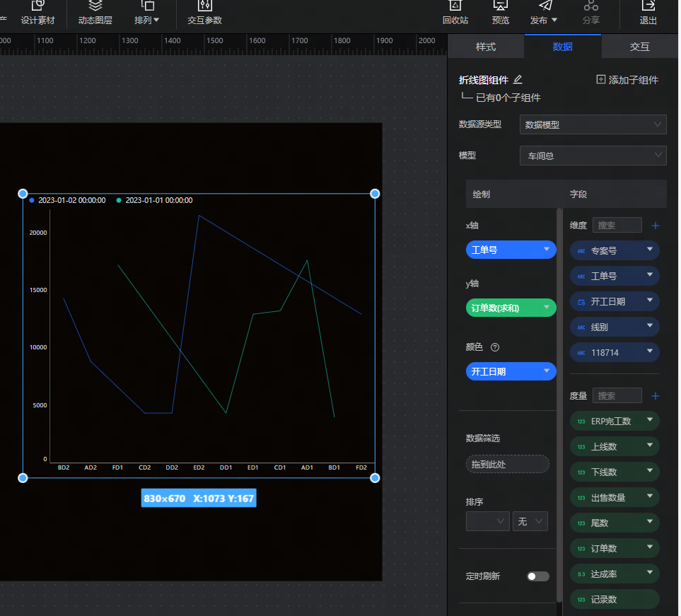Screen dimensions: 681x616
Task: Click the plus icon beside 维度 search
Action: pyautogui.click(x=655, y=226)
